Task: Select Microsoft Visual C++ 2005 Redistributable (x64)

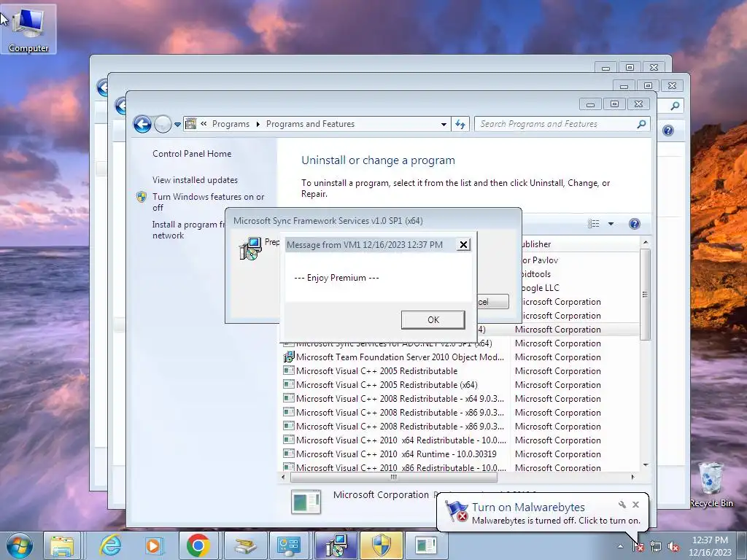Action: [387, 385]
